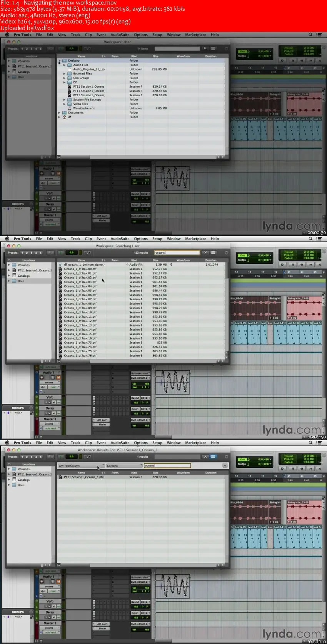The height and width of the screenshot is (644, 327).
Task: Open the Any Text Column dropdown
Action: tap(81, 466)
